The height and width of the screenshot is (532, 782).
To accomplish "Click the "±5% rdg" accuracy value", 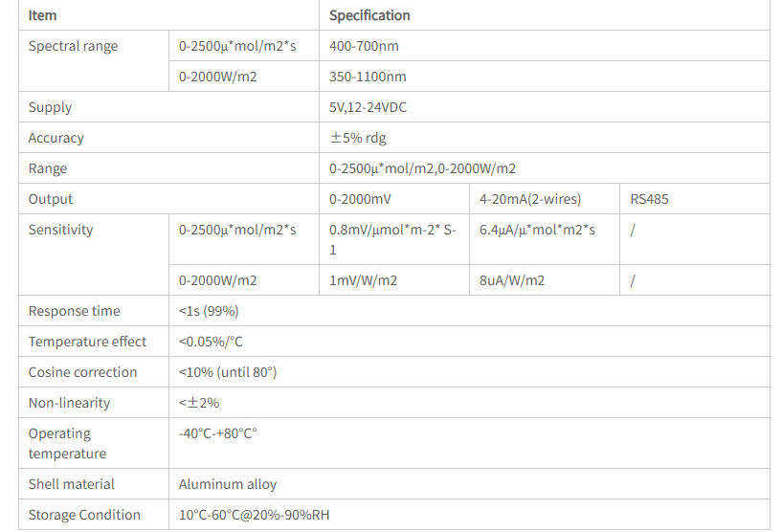I will pos(358,138).
